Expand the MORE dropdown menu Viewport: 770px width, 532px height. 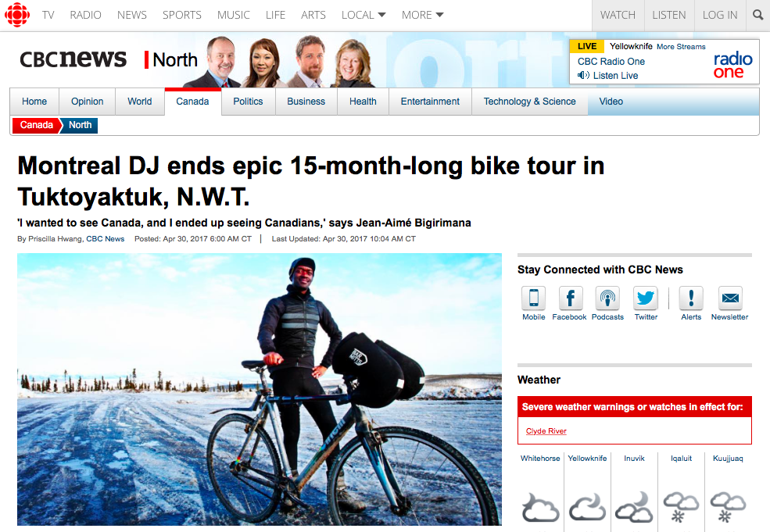pos(422,15)
